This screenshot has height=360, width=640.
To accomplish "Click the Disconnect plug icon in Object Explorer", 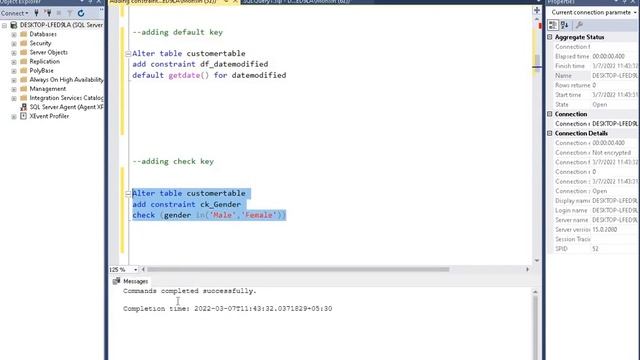I will [48, 13].
